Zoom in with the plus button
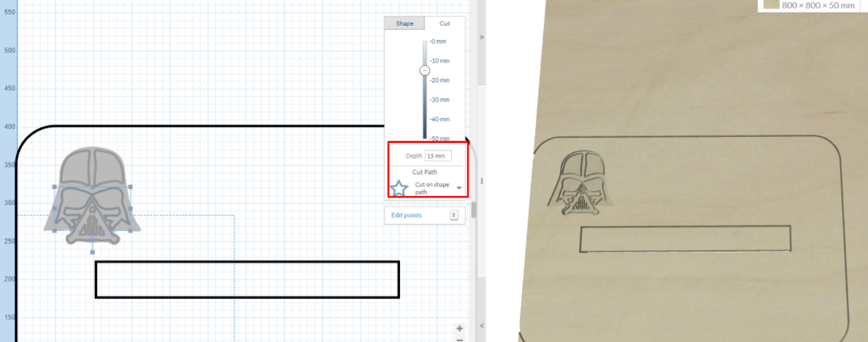Viewport: 868px width, 342px height. tap(459, 328)
